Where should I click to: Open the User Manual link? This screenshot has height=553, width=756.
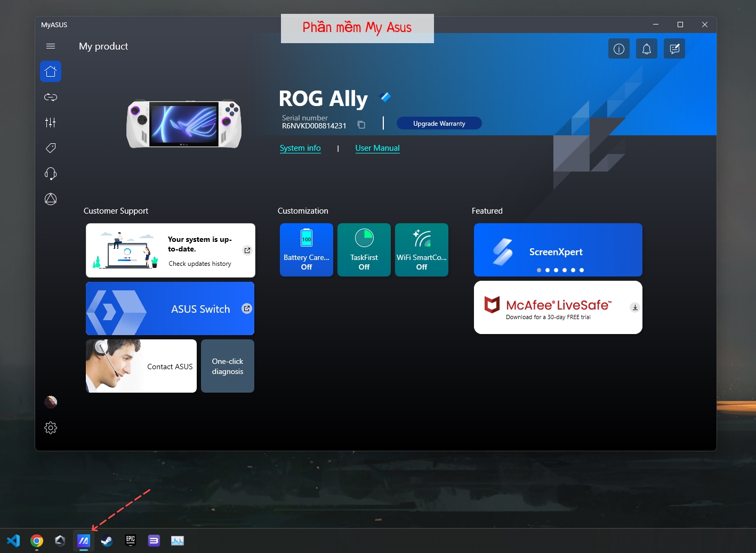click(x=377, y=148)
